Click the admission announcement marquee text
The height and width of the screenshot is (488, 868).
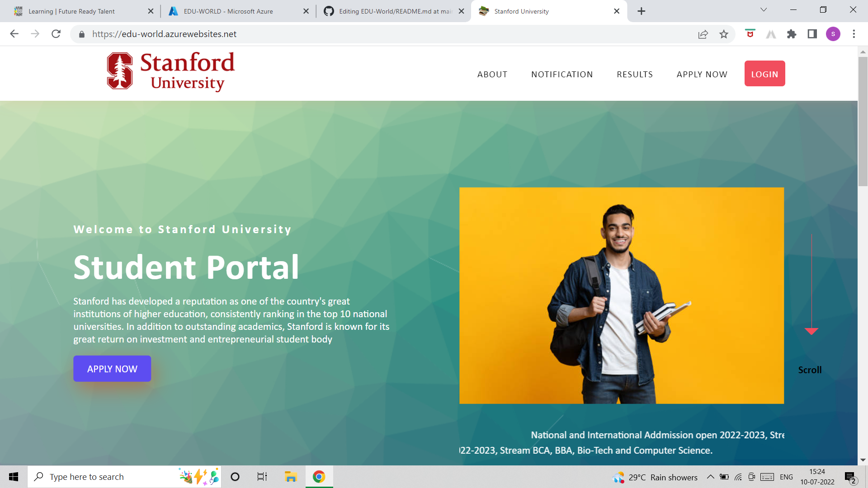point(622,443)
